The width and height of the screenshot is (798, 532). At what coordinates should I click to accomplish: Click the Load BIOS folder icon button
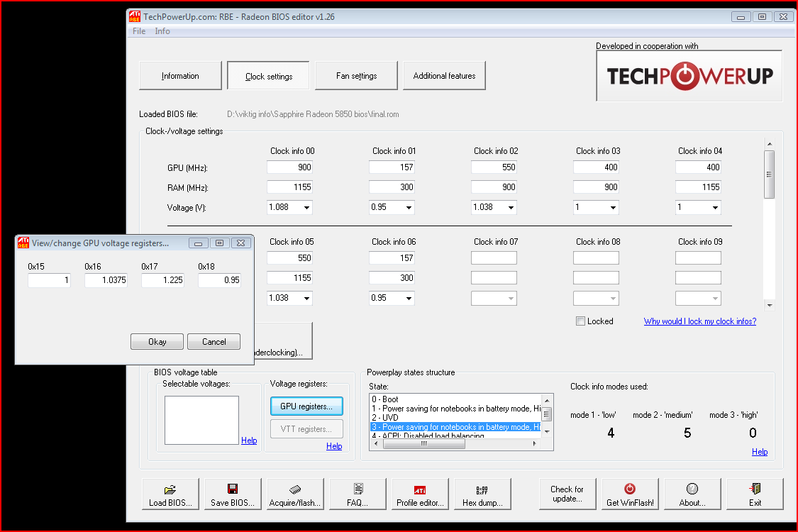[x=170, y=494]
